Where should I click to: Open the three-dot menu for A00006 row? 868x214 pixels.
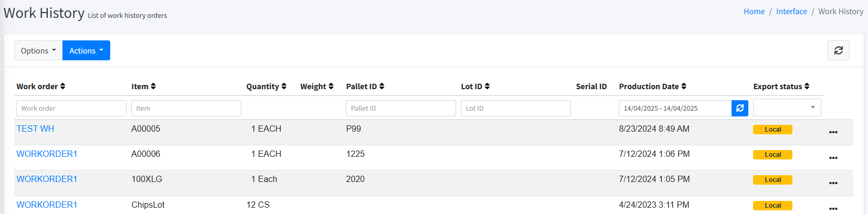pos(833,158)
